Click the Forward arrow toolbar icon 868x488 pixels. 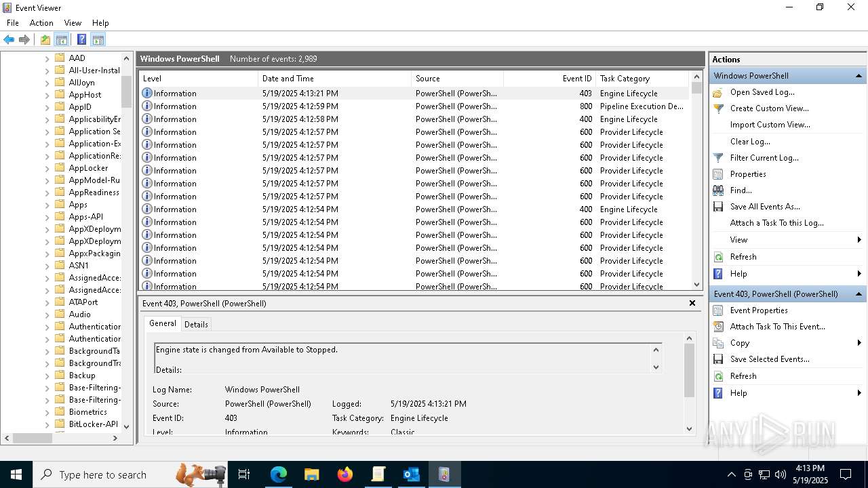pyautogui.click(x=24, y=39)
